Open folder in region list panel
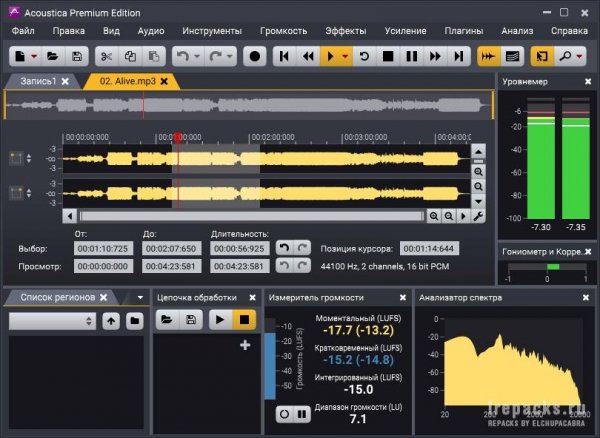This screenshot has height=438, width=600. pyautogui.click(x=134, y=321)
